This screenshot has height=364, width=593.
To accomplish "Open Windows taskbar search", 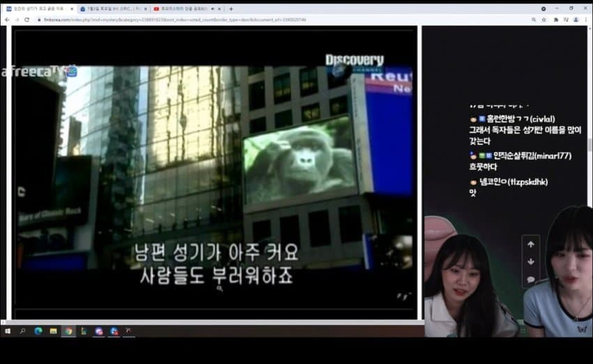I will (22, 331).
